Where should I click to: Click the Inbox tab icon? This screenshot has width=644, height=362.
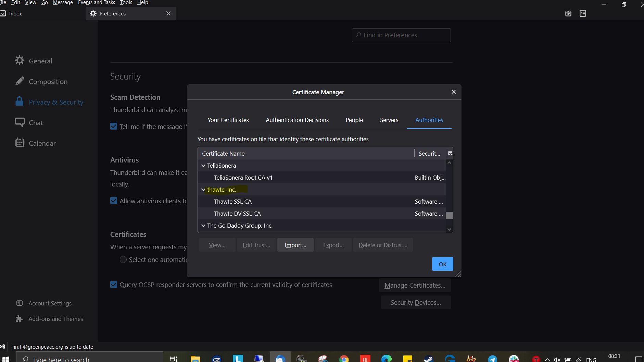click(3, 13)
